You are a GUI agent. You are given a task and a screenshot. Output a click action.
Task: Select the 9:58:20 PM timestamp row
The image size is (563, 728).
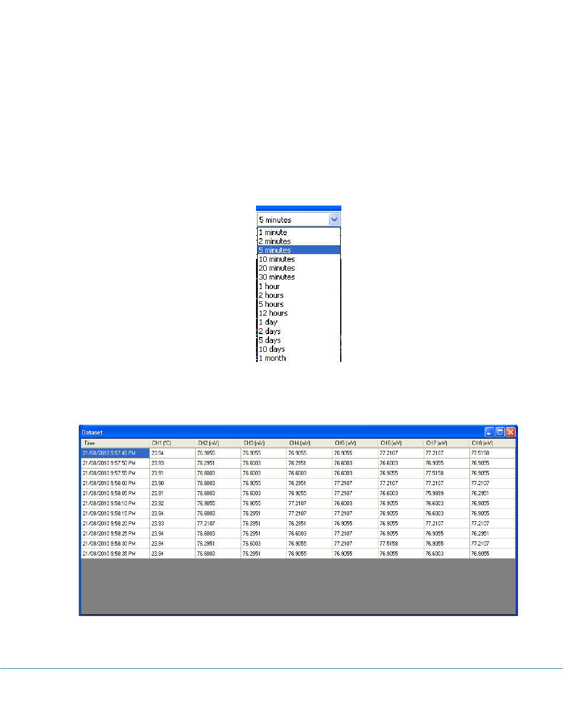(115, 523)
